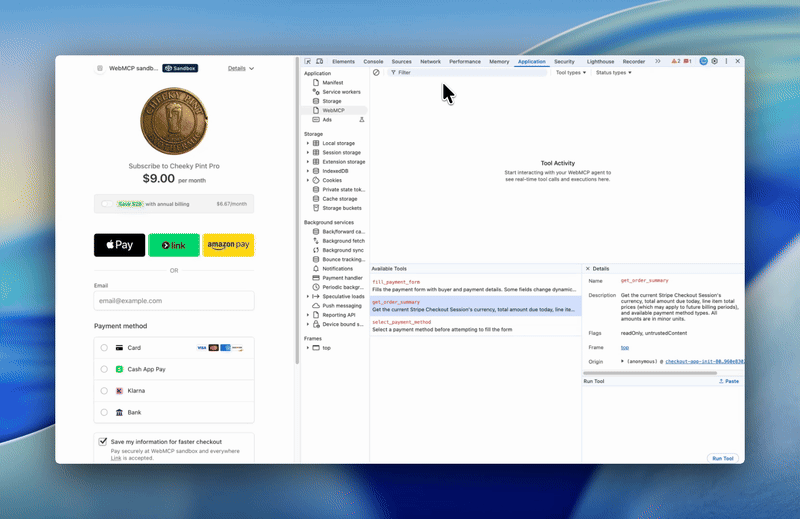Pay with the Apple Pay button
The height and width of the screenshot is (519, 800).
[119, 245]
